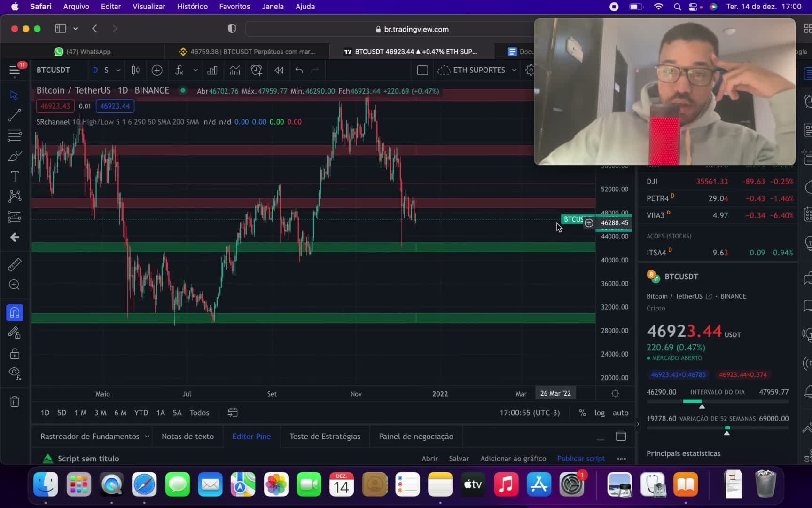Click the Publicar script link
The width and height of the screenshot is (812, 508).
[x=581, y=459]
